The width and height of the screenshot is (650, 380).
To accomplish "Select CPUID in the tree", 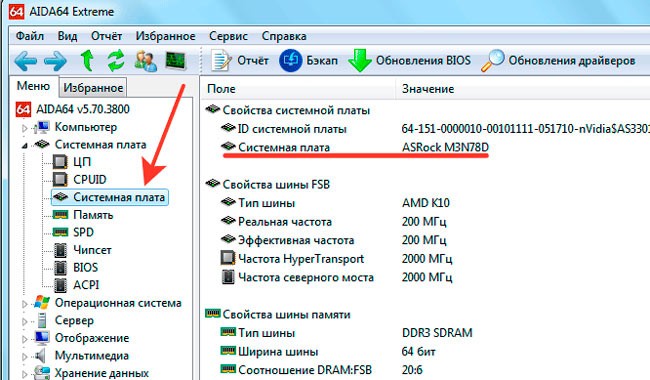I will (x=90, y=179).
